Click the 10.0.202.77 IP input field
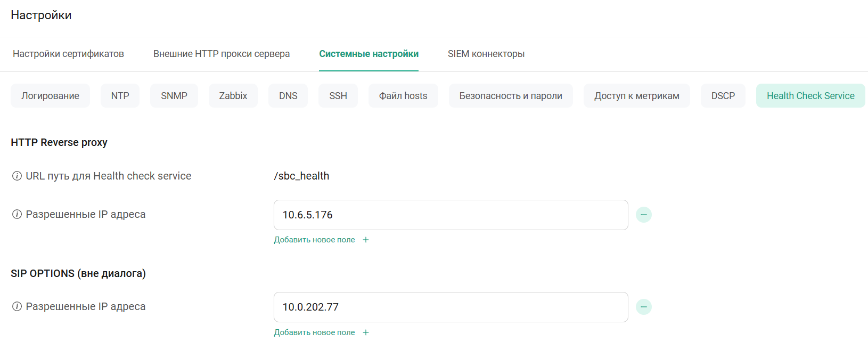The image size is (868, 350). (x=451, y=307)
